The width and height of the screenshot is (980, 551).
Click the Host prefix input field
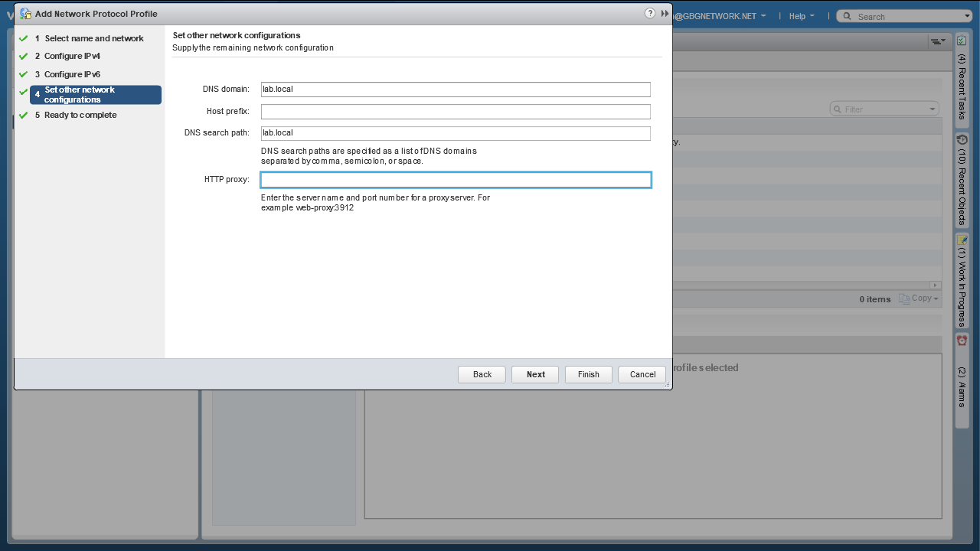(456, 112)
